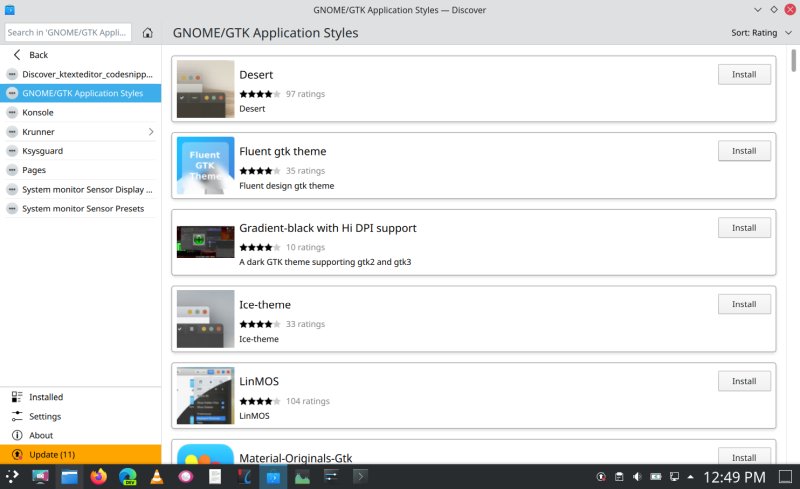Open the update notifier tray icon

601,477
